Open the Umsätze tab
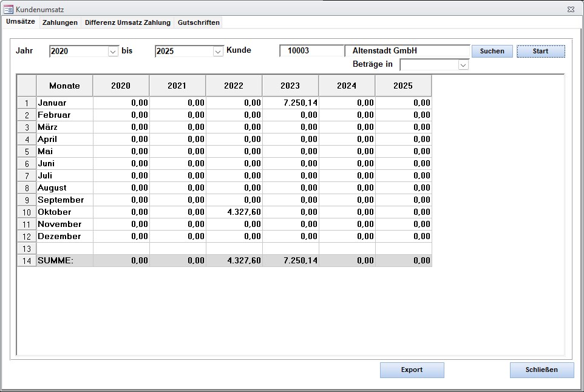Screen dimensions: 584x392 (x=20, y=22)
